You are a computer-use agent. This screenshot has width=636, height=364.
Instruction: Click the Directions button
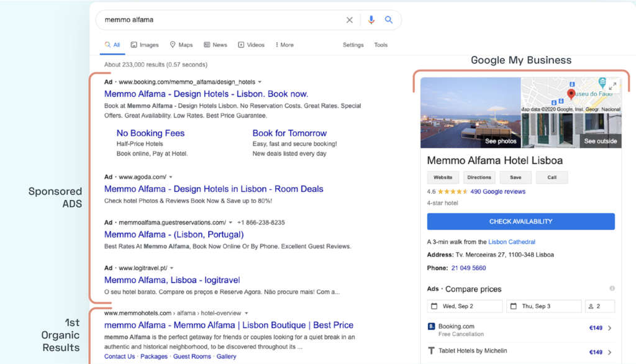479,178
